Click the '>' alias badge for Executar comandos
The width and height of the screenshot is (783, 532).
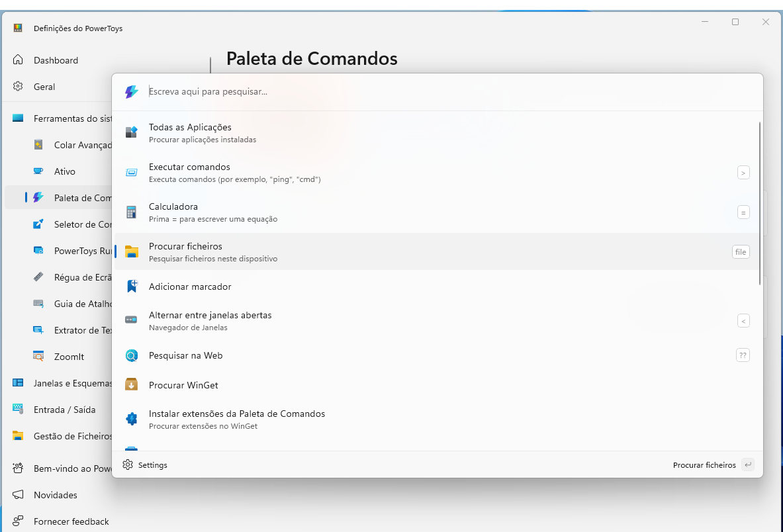coord(743,173)
